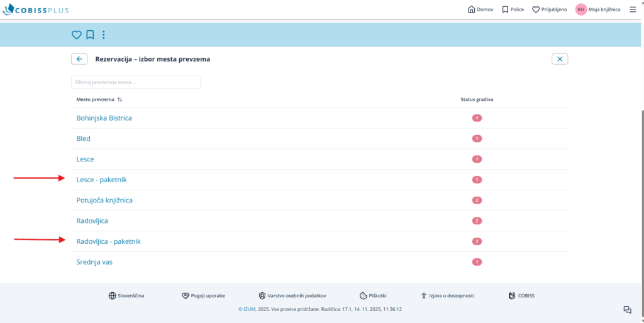Expand Moja knjižnica account menu
The image size is (644, 323).
[x=604, y=9]
